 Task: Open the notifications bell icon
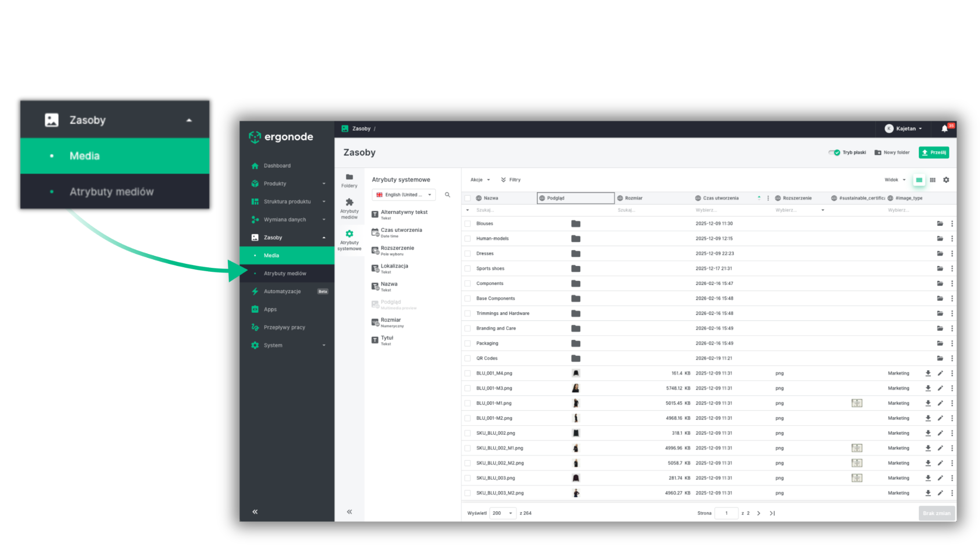pos(944,129)
